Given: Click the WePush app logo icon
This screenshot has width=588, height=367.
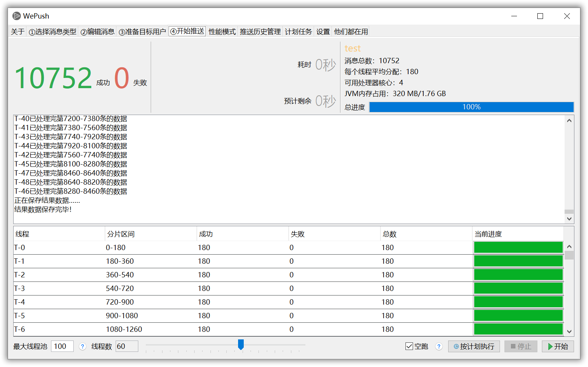Looking at the screenshot, I should 16,16.
